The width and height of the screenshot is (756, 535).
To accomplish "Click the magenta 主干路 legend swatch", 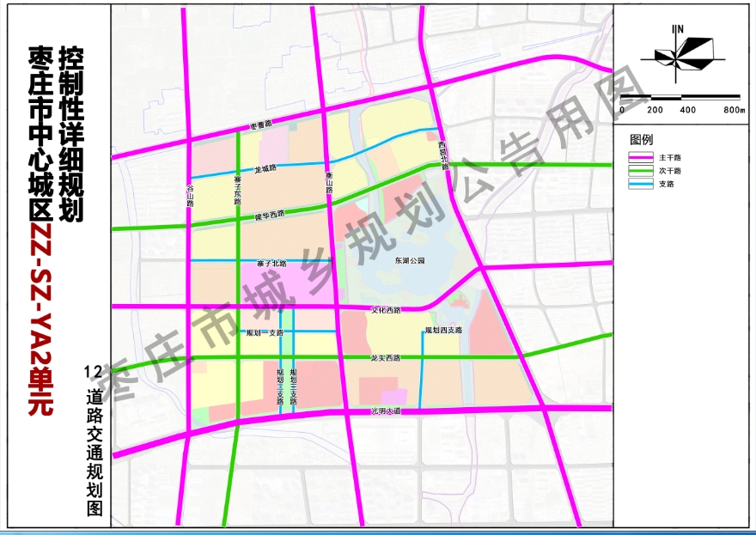I will [x=641, y=158].
